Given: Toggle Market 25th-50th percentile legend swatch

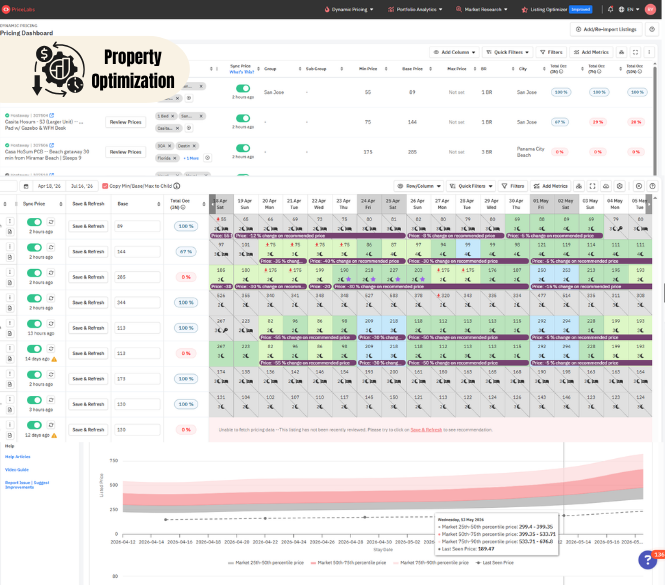Looking at the screenshot, I should click(x=231, y=563).
